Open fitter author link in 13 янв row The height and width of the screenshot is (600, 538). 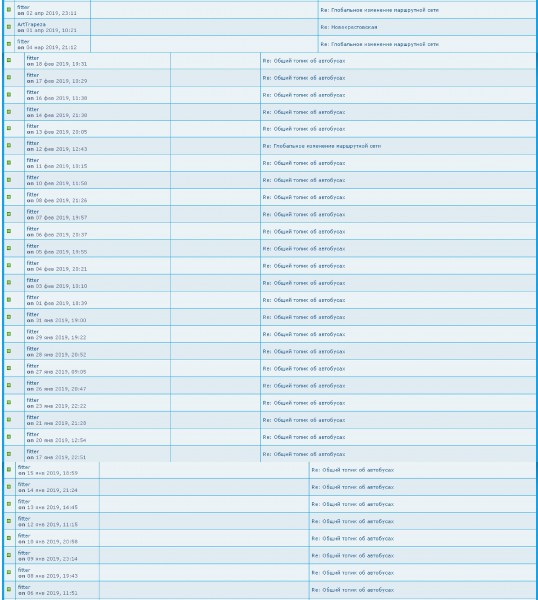(24, 501)
